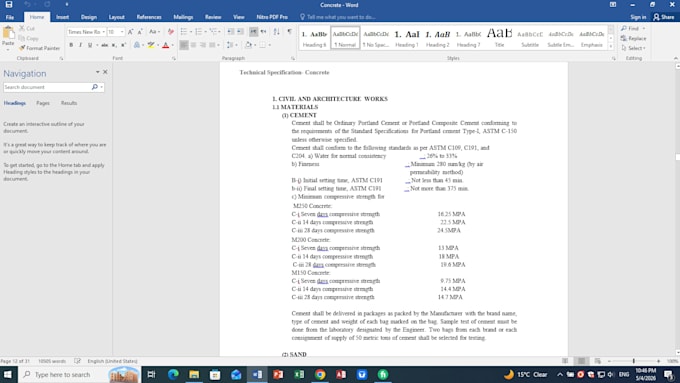
Task: Apply red font color
Action: 165,45
